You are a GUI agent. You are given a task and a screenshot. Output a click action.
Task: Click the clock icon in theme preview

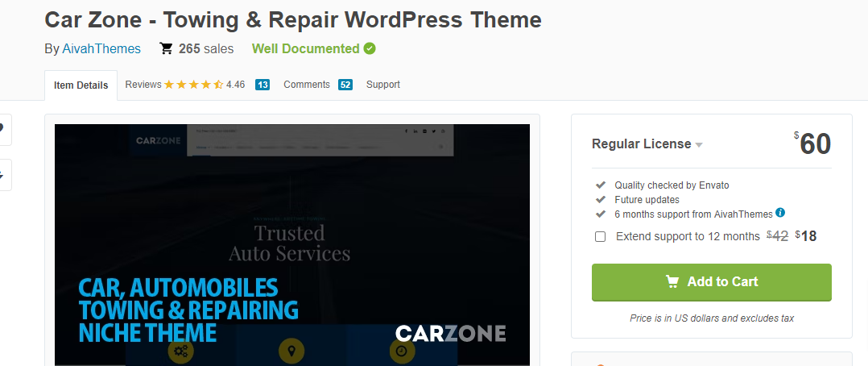tap(402, 351)
